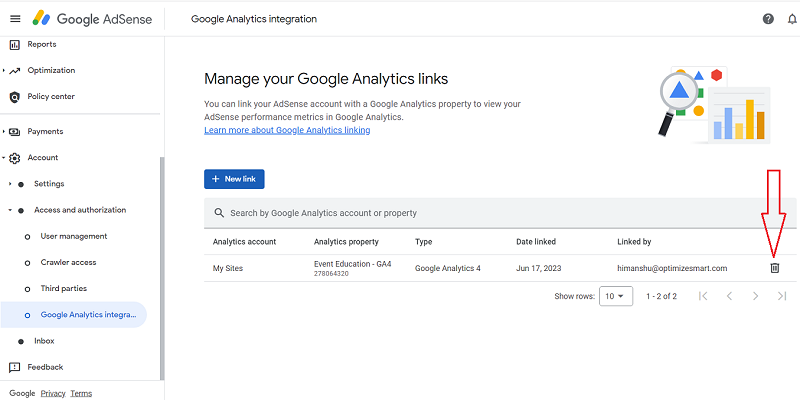This screenshot has height=400, width=800.
Task: Expand the Payments section arrow
Action: pos(4,132)
